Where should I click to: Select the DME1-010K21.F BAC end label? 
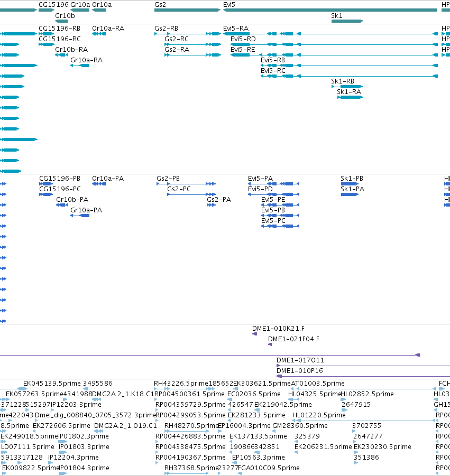(x=278, y=329)
